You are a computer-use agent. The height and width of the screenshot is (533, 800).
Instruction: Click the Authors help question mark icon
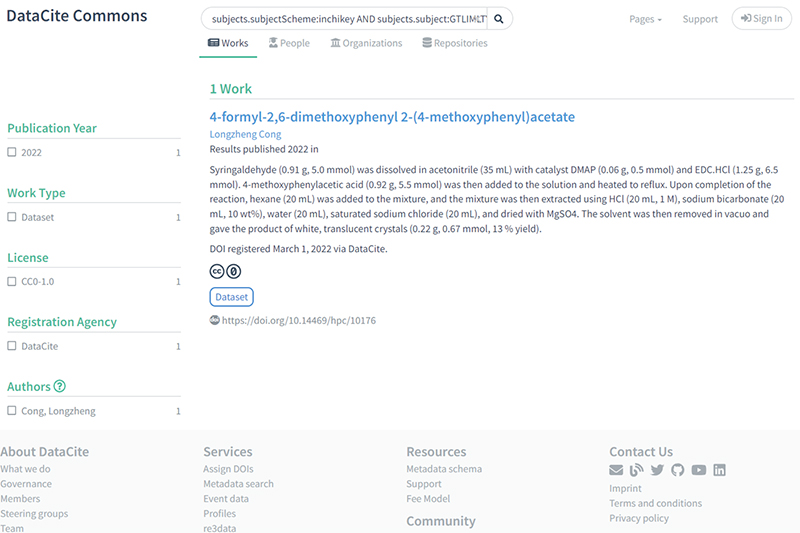60,387
